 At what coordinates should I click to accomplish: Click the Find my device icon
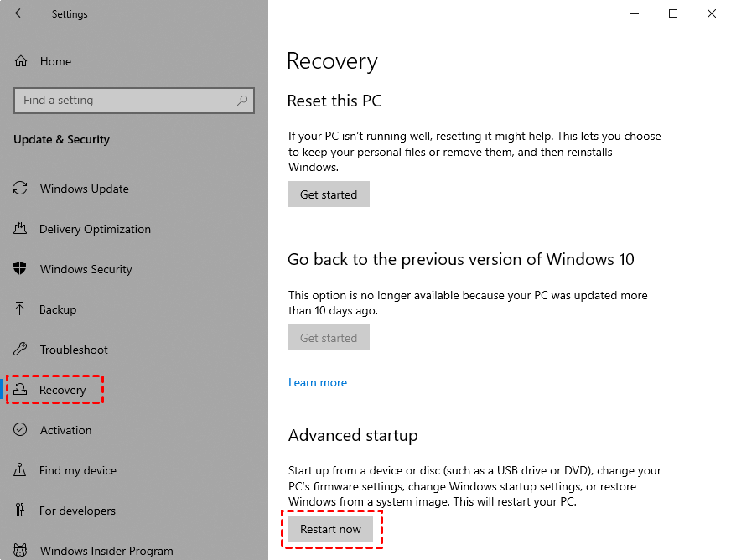tap(21, 470)
